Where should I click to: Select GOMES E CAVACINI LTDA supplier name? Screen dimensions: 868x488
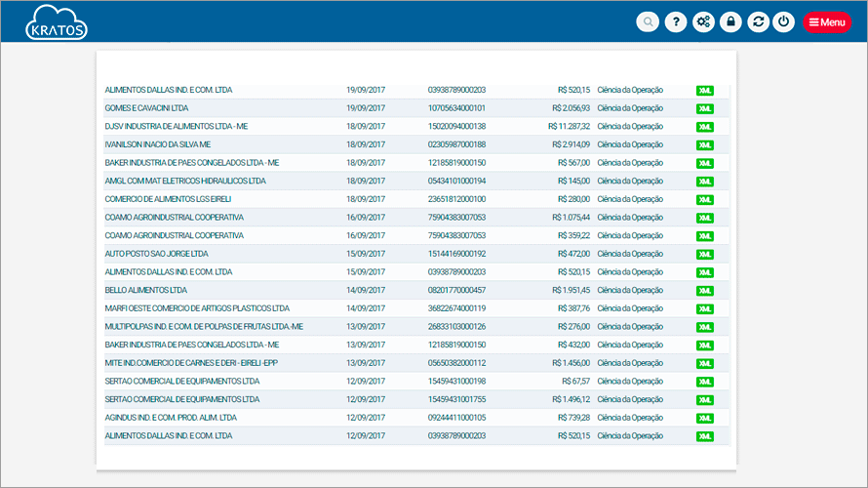click(x=146, y=108)
